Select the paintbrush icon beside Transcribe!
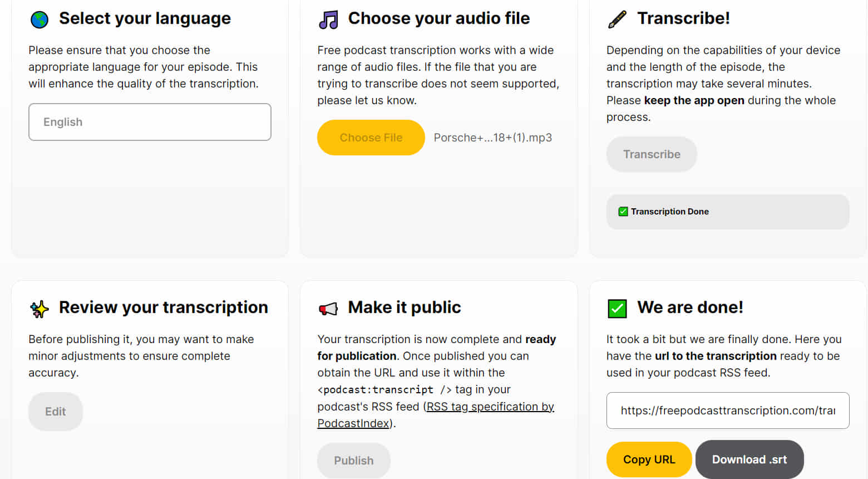The image size is (868, 479). coord(617,18)
